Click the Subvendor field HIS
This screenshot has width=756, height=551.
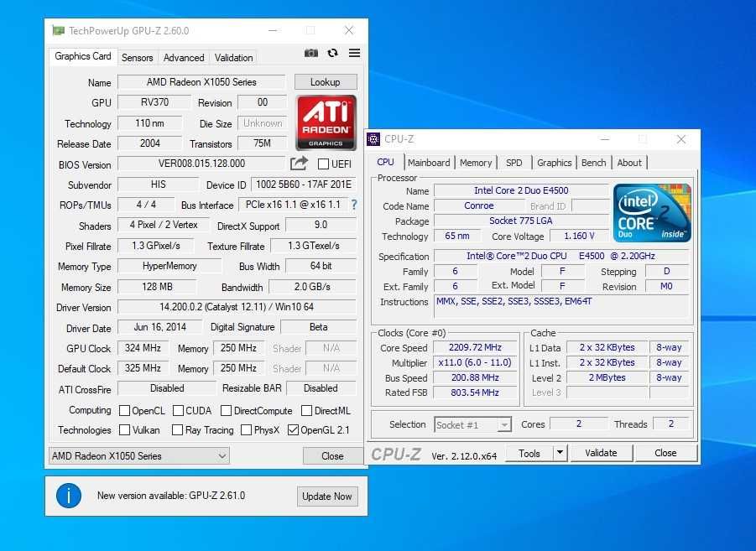(x=158, y=185)
